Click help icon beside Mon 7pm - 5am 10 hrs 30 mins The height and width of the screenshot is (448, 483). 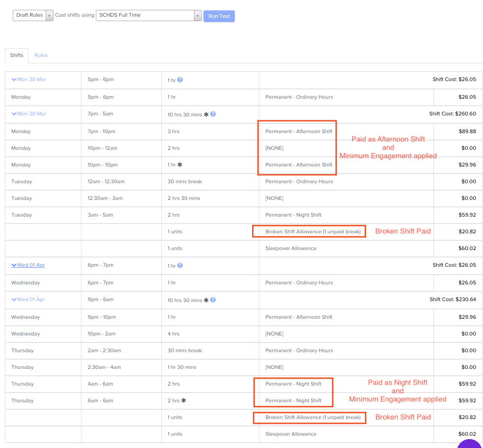point(213,114)
